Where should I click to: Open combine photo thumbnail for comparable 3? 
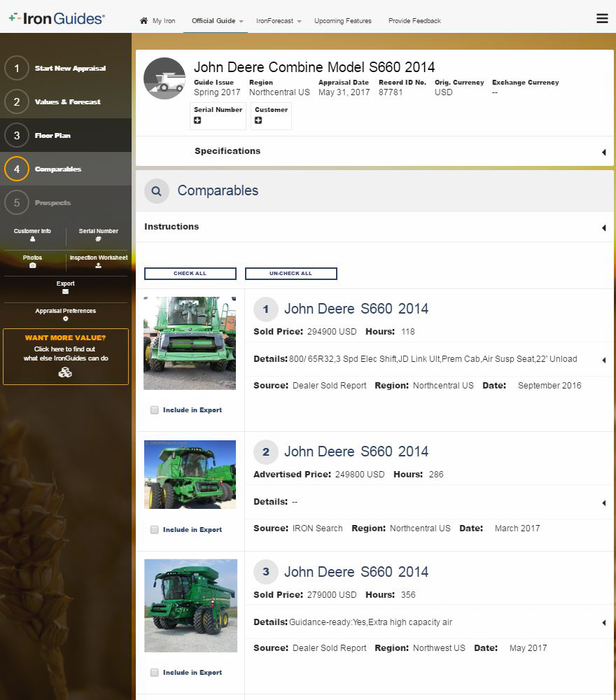coord(190,605)
